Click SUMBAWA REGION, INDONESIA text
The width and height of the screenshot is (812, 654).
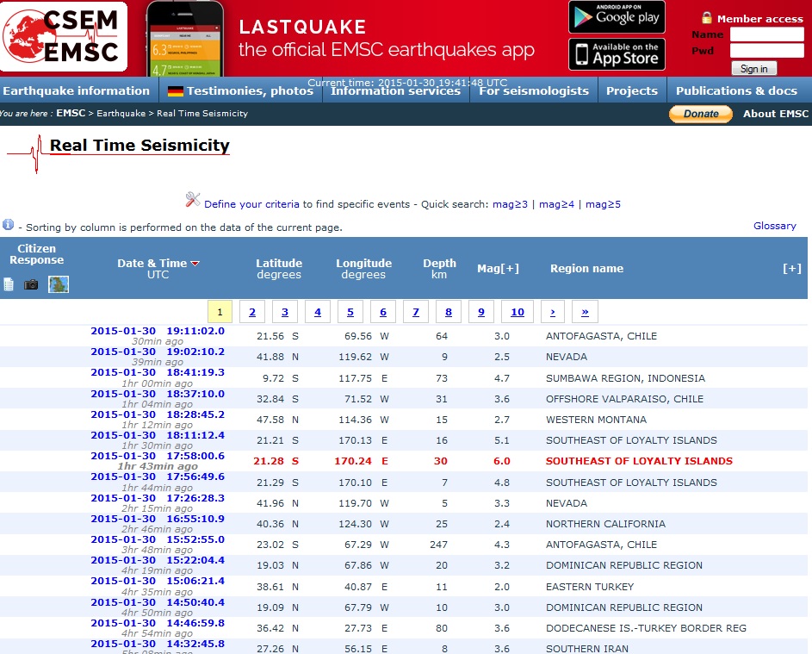tap(625, 378)
